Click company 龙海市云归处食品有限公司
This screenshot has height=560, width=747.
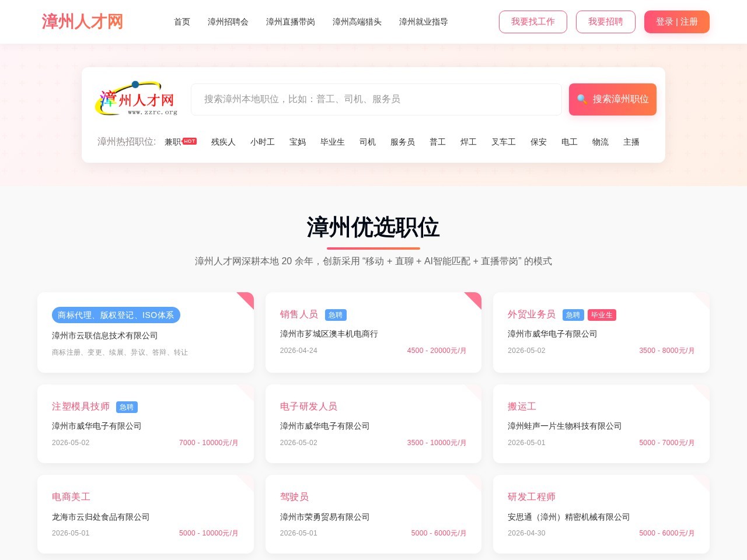tap(101, 517)
